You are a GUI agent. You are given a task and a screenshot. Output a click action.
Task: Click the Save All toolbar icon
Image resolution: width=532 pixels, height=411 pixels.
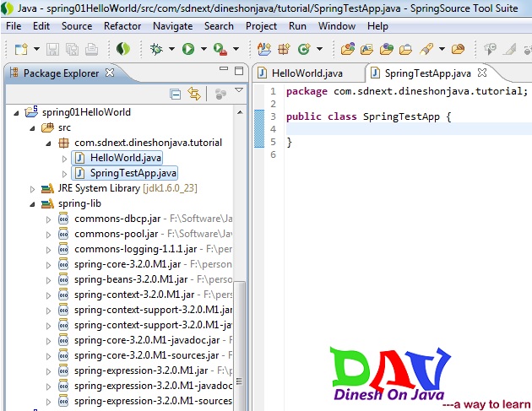point(72,50)
